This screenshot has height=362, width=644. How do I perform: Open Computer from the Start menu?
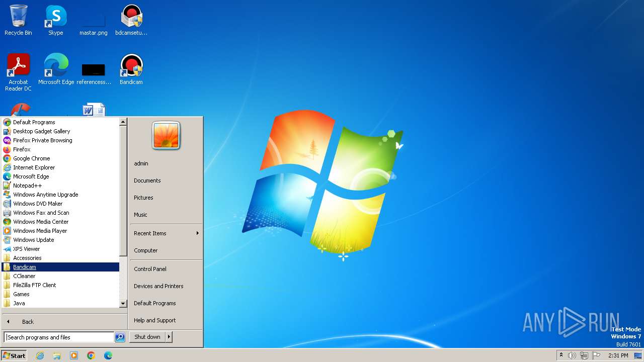pyautogui.click(x=166, y=250)
